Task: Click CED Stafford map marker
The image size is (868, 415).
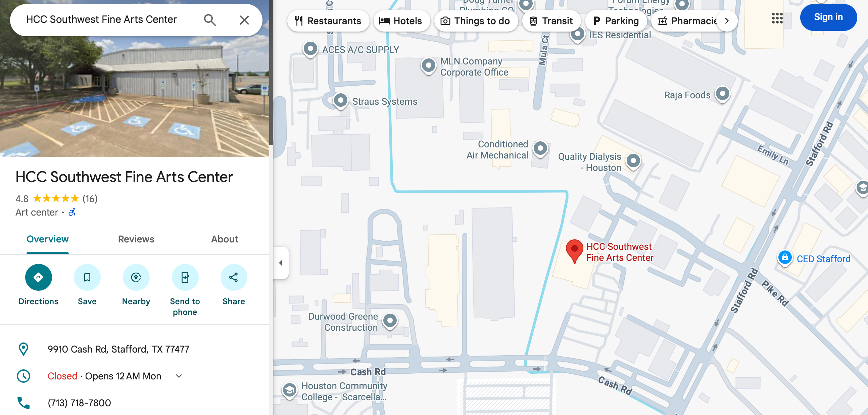Action: (784, 258)
